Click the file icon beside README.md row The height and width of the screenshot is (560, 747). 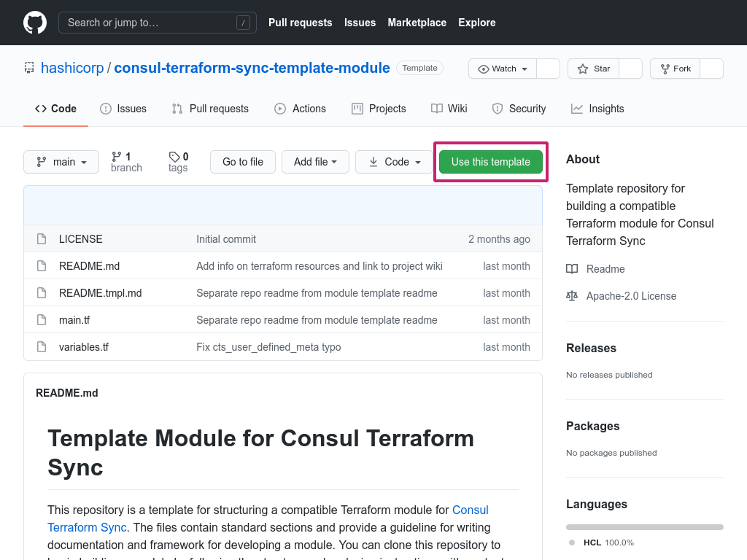(42, 265)
